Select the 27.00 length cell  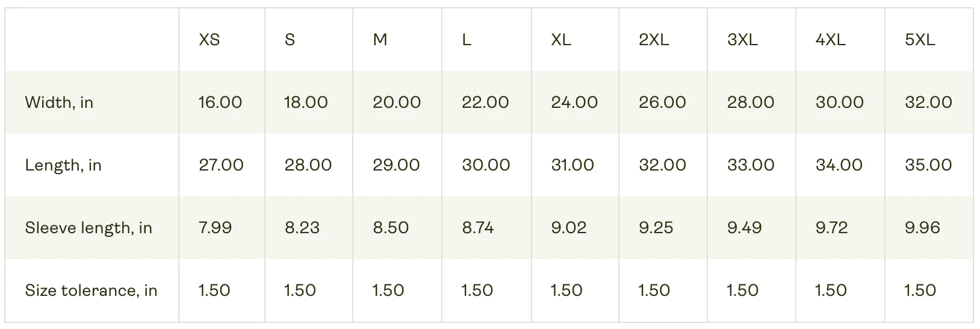[221, 165]
